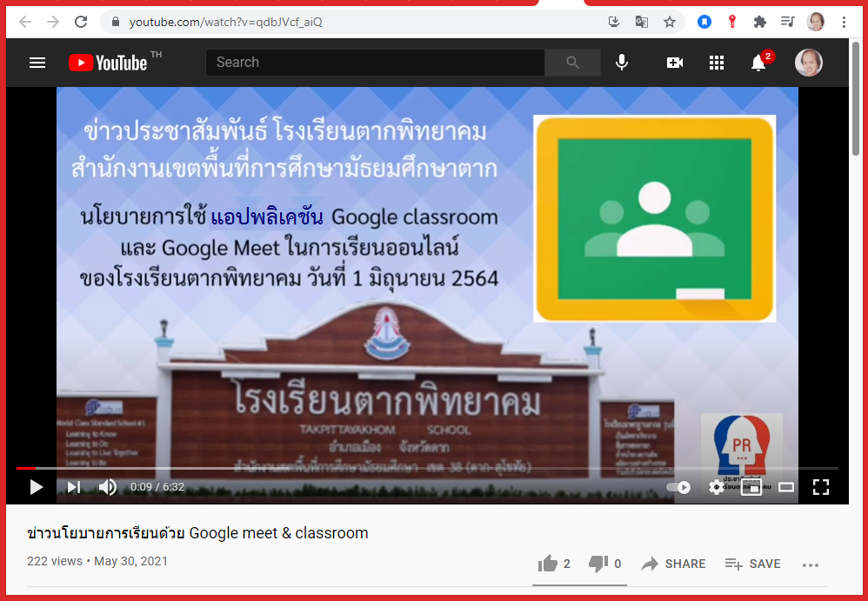Open the Chrome profile avatar

point(816,22)
